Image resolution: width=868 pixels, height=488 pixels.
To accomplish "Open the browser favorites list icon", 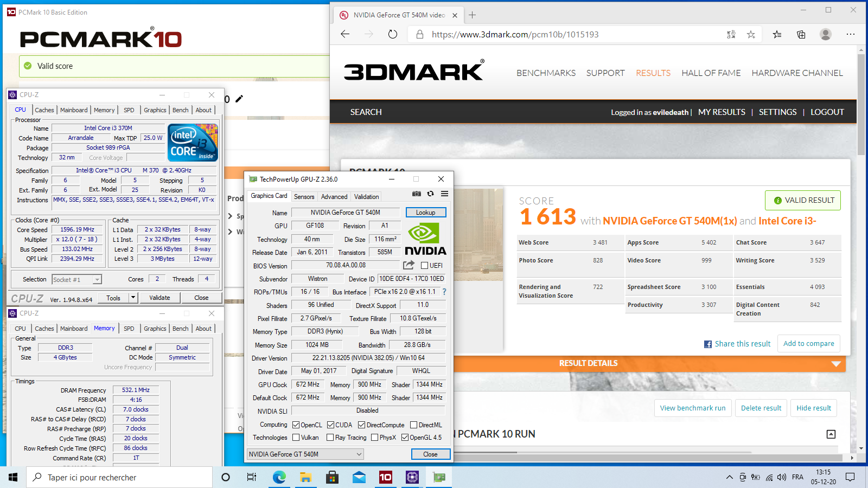I will (x=777, y=34).
